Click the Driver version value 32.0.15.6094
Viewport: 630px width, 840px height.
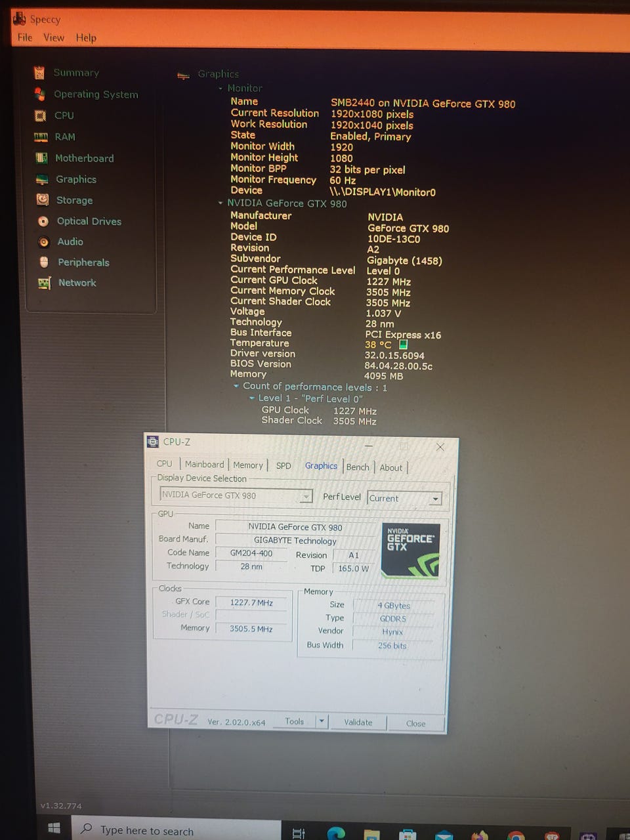(x=394, y=356)
